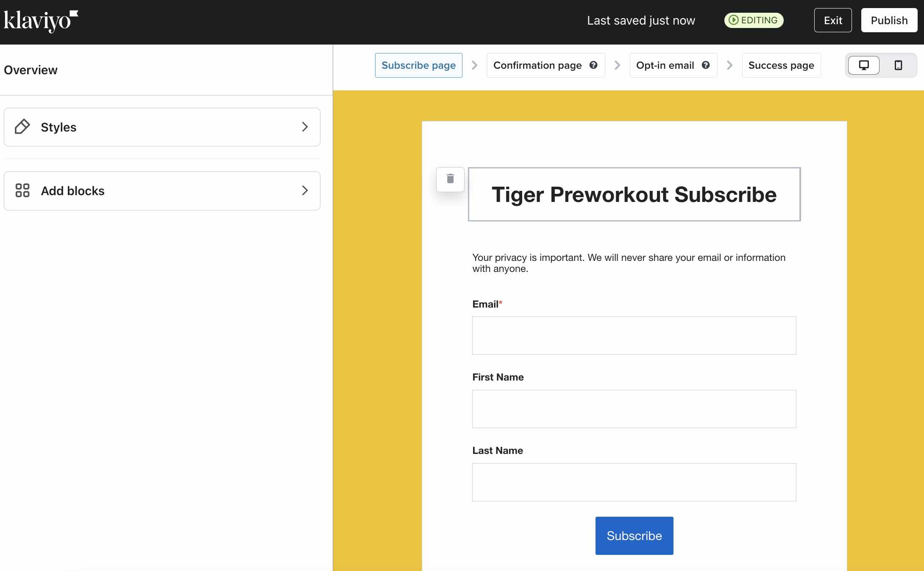This screenshot has width=924, height=571.
Task: Open the Opt-in email step
Action: pos(665,65)
